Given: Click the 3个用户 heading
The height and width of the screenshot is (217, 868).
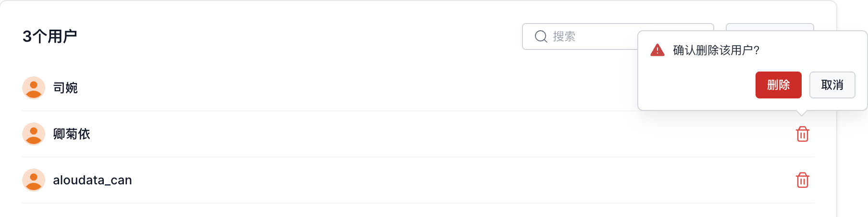Looking at the screenshot, I should pos(50,36).
